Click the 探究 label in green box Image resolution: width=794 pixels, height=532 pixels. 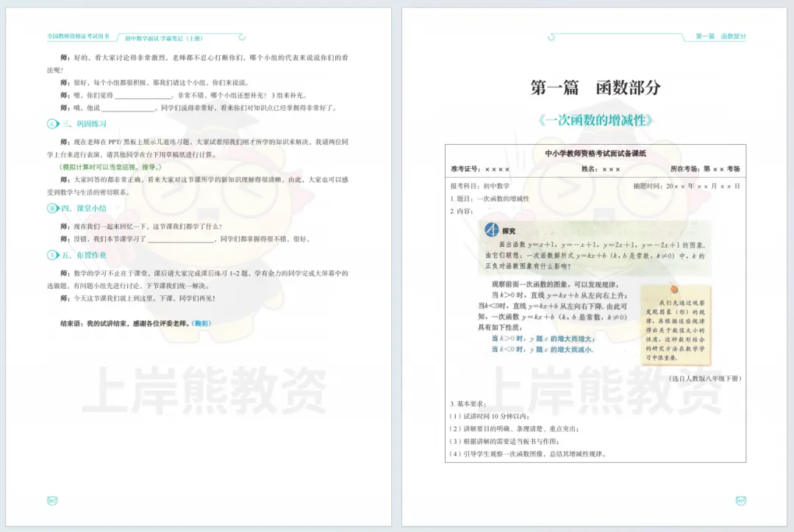click(x=509, y=231)
